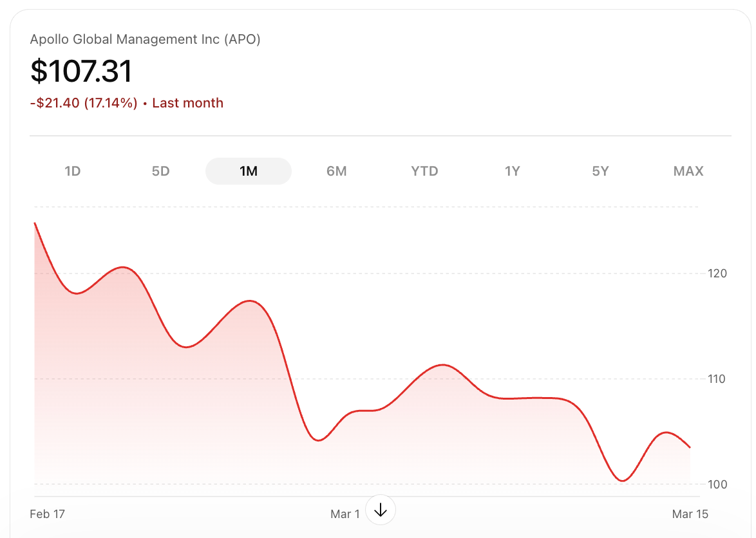Screen dimensions: 756x538
Task: Select the 5D time range
Action: (160, 171)
